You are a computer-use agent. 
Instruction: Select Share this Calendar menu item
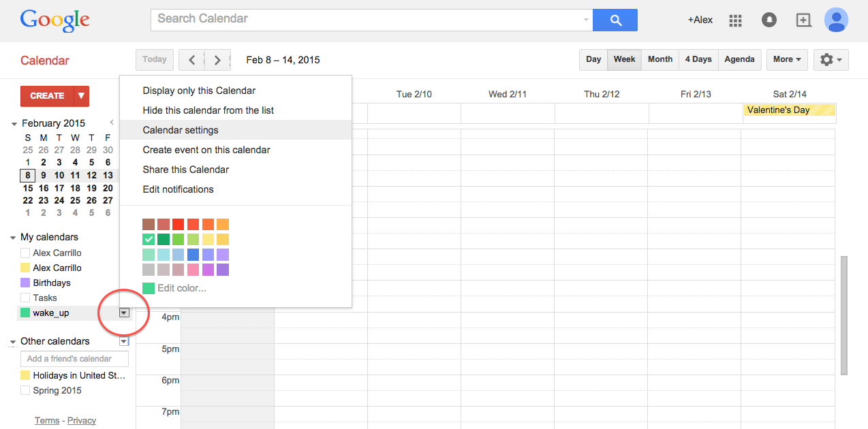point(185,170)
